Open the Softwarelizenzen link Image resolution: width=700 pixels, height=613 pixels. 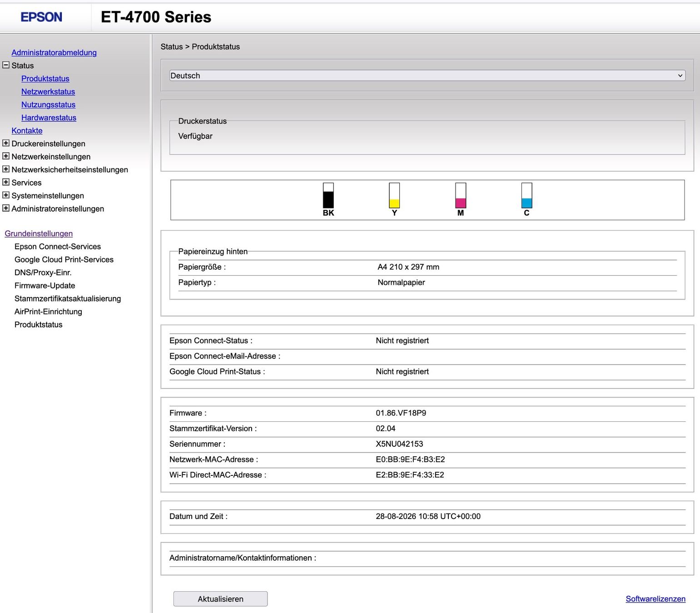(x=655, y=599)
